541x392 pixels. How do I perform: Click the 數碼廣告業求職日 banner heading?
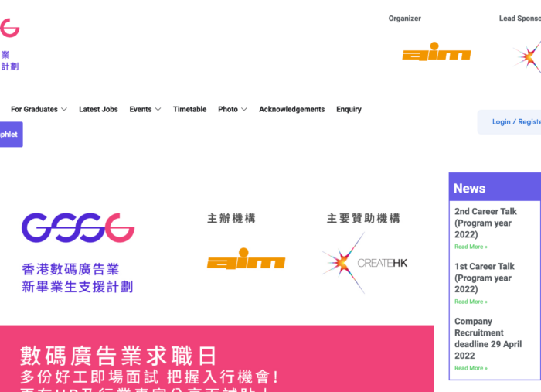click(x=118, y=356)
